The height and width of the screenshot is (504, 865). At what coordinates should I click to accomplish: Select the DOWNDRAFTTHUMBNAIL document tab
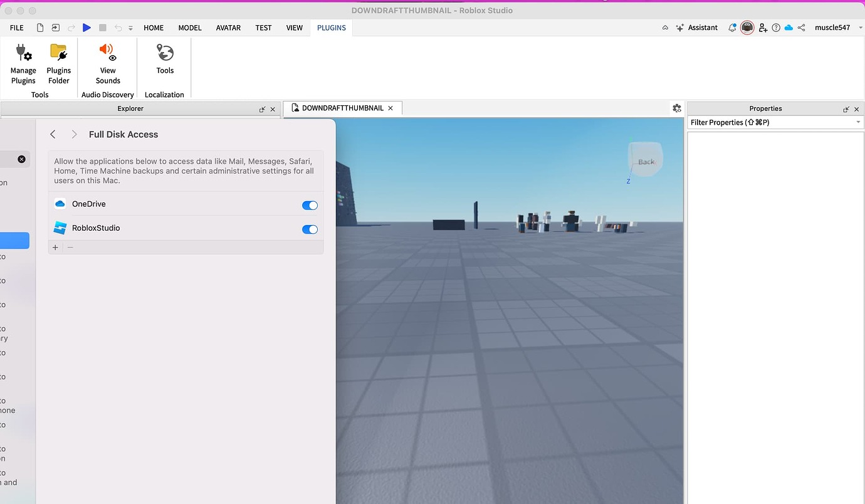coord(342,108)
